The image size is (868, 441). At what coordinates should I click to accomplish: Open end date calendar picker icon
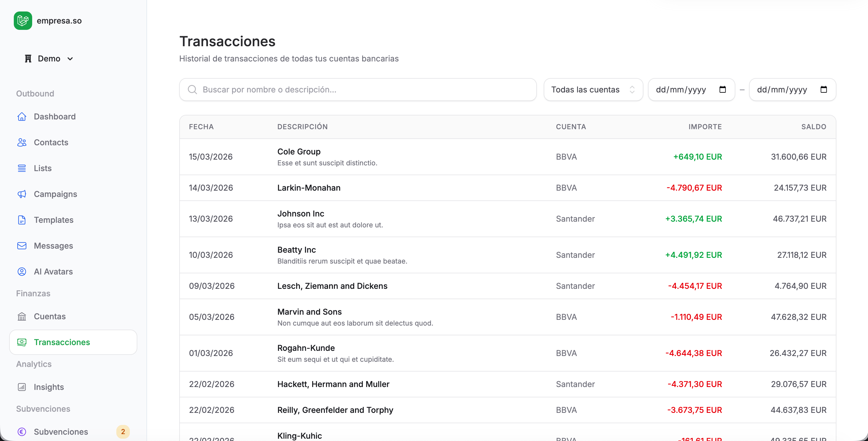(x=823, y=90)
